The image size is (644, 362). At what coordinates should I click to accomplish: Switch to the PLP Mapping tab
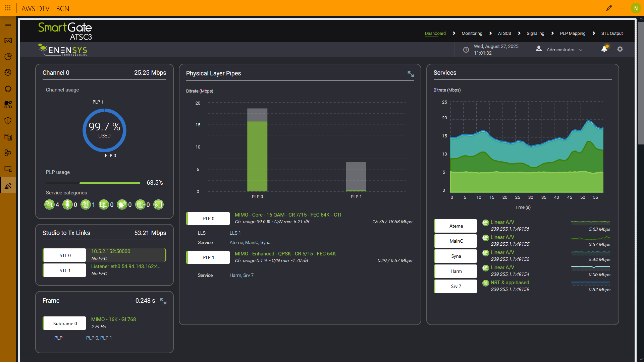click(x=573, y=34)
